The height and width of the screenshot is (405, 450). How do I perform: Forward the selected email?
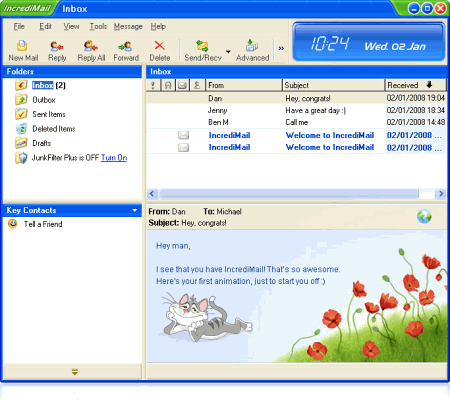click(x=126, y=50)
